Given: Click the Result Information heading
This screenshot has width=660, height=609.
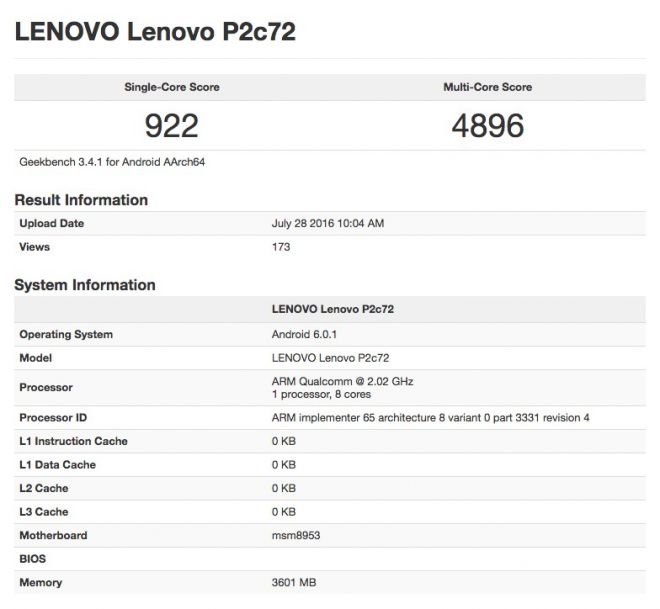Looking at the screenshot, I should click(81, 200).
